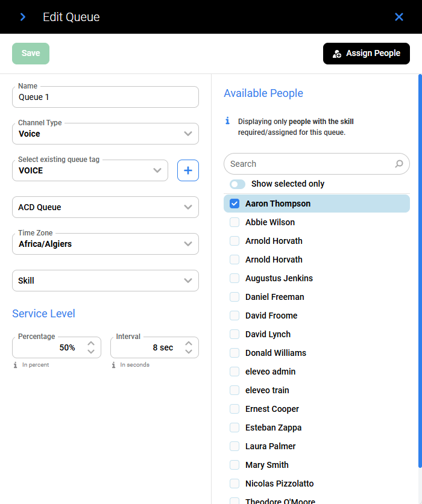Decrease Interval using down arrow
The image size is (422, 504).
point(189,352)
